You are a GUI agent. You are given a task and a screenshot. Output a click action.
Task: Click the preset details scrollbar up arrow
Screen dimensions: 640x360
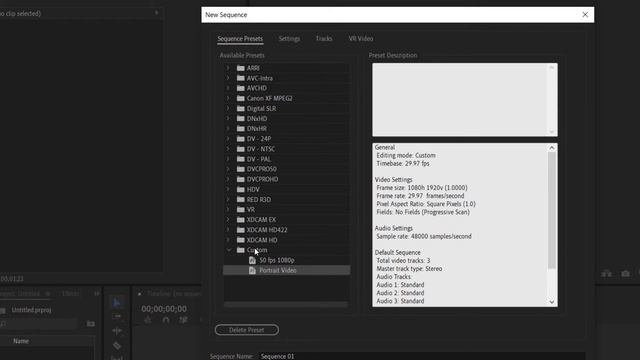click(552, 148)
